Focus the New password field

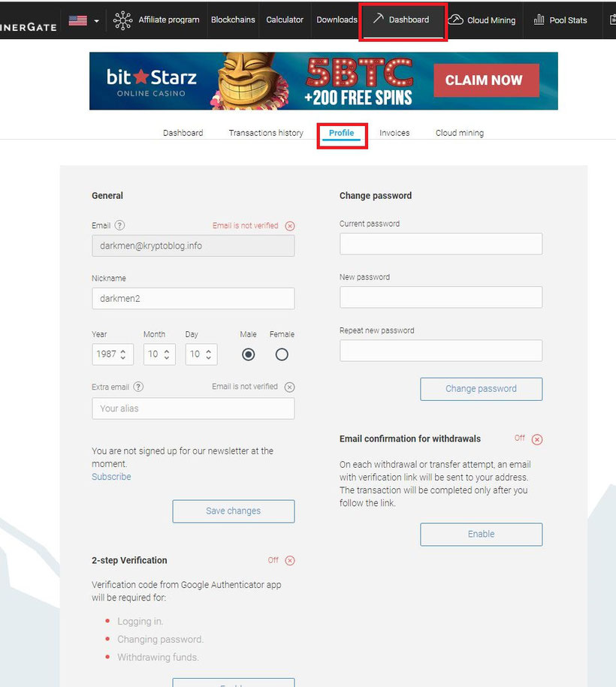[441, 297]
